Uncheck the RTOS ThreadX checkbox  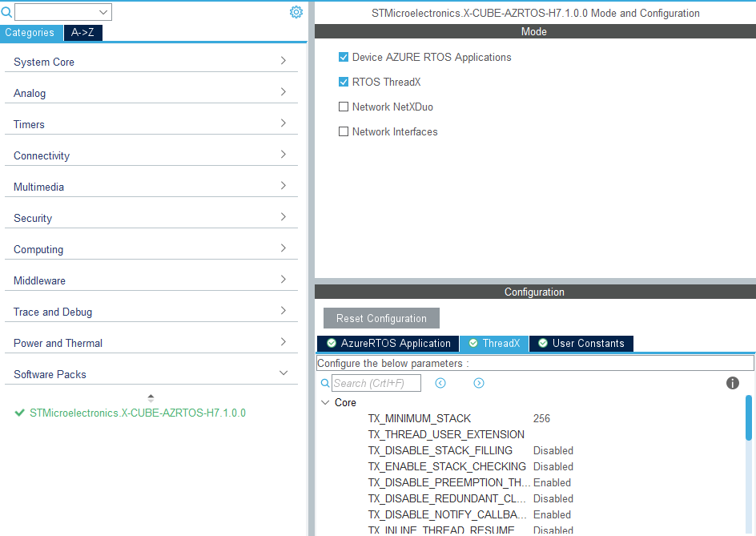tap(344, 82)
